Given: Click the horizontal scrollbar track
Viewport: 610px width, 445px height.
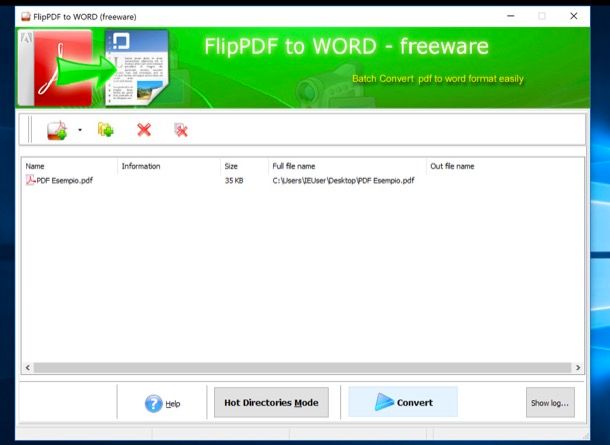Looking at the screenshot, I should pyautogui.click(x=302, y=368).
